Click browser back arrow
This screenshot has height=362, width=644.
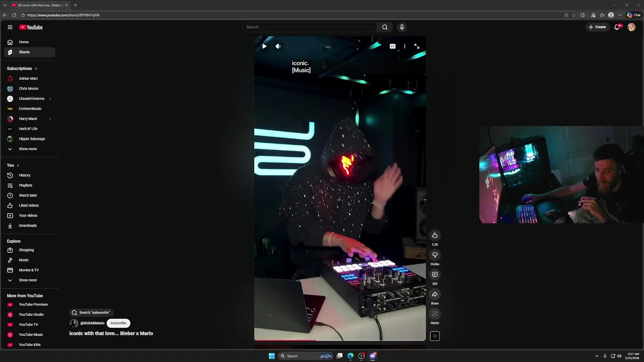[x=5, y=15]
